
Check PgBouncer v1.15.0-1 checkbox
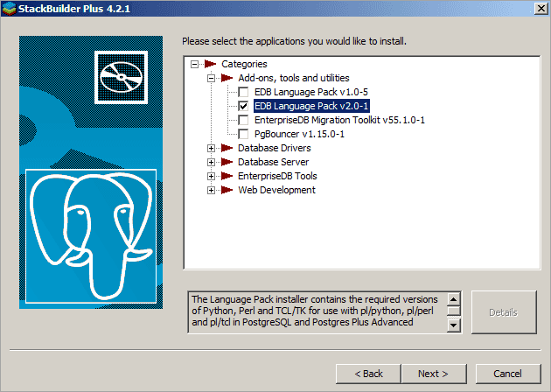pos(243,134)
